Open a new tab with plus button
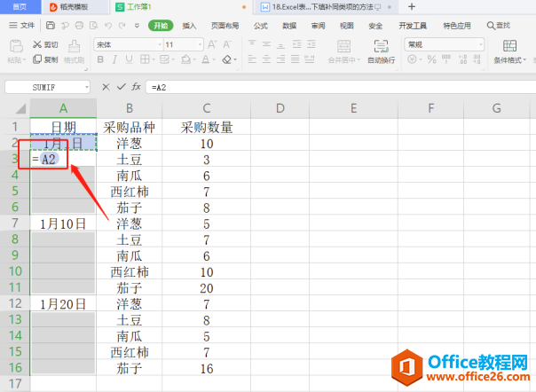This screenshot has height=392, width=536. 412,6
